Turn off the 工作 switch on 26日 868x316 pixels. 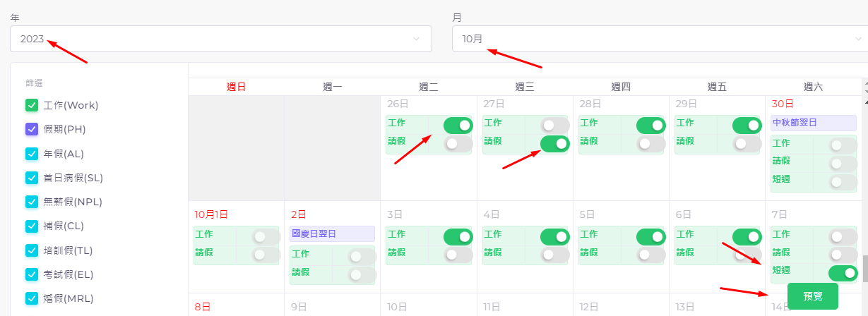458,126
